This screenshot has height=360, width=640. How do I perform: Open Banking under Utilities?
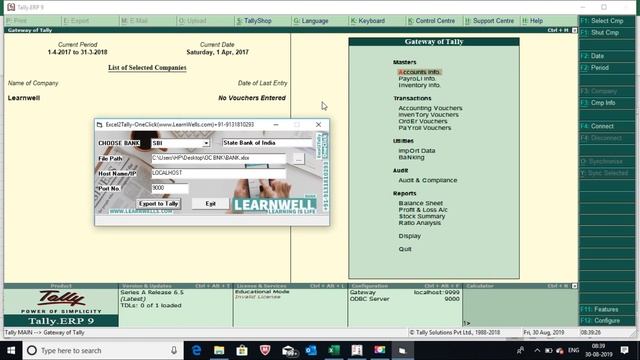411,157
